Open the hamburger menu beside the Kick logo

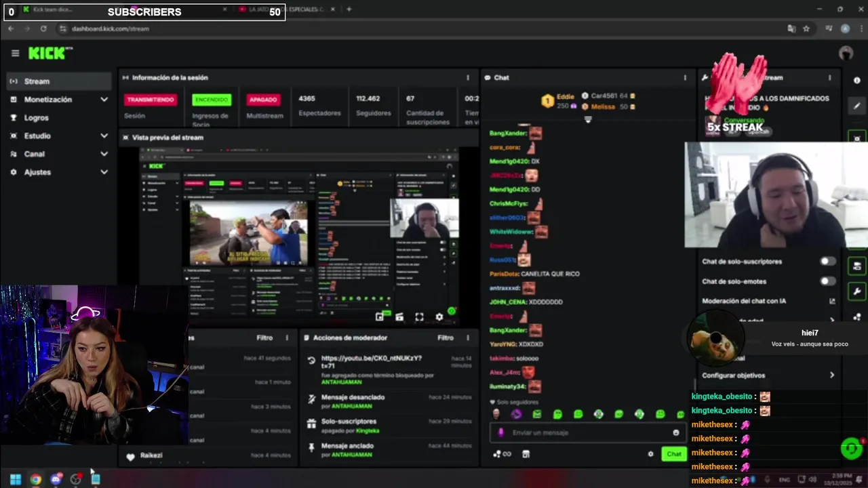click(x=15, y=53)
